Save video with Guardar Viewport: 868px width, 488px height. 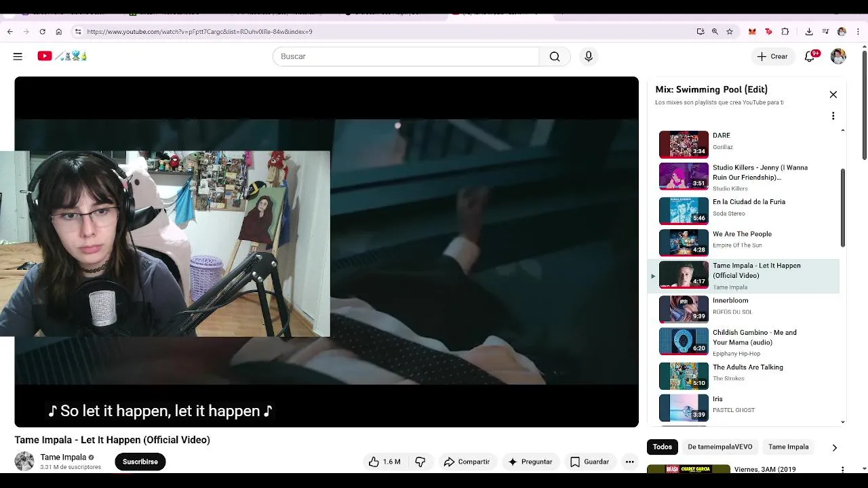pyautogui.click(x=589, y=462)
